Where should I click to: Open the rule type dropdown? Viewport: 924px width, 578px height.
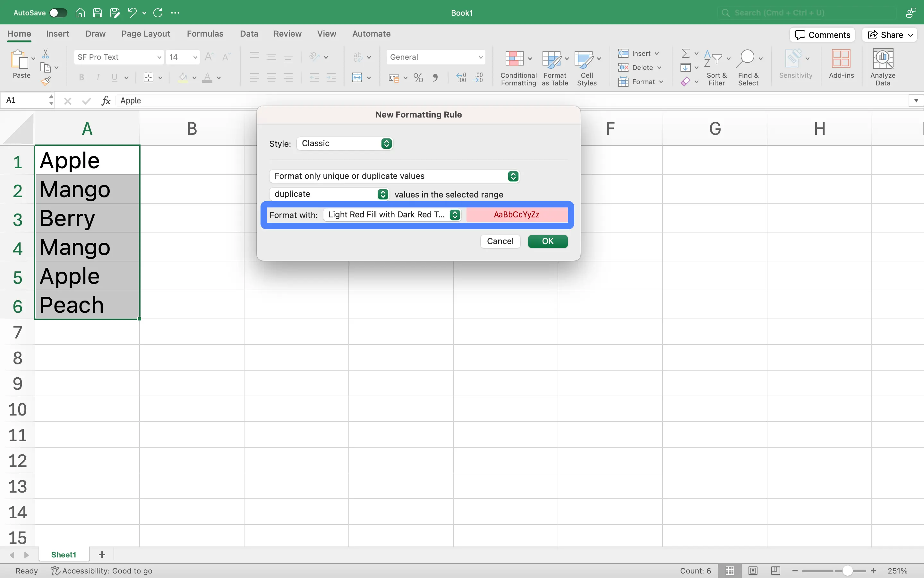coord(394,176)
